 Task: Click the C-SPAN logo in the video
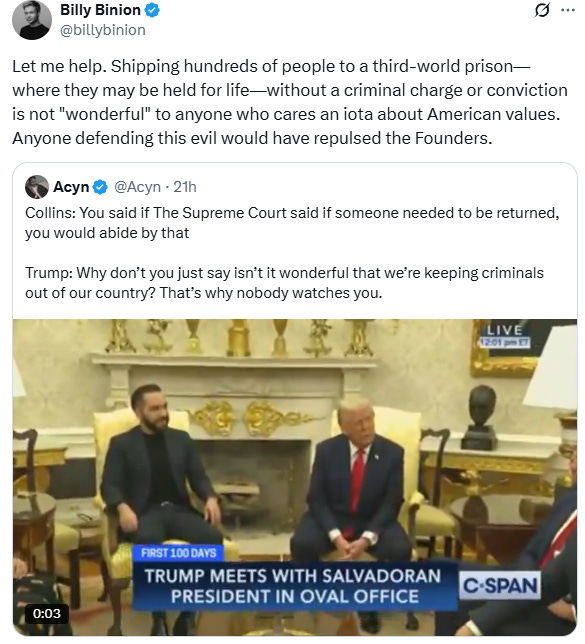(500, 585)
